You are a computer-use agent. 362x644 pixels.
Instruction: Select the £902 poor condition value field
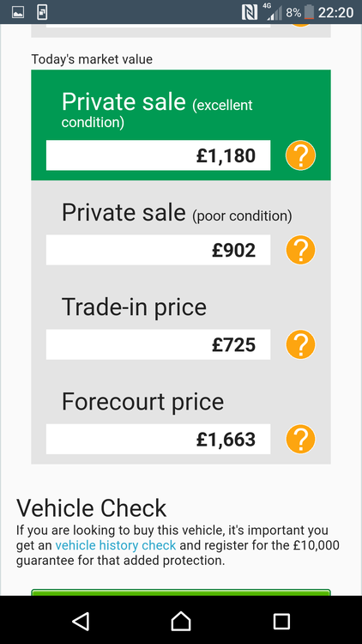pyautogui.click(x=158, y=250)
